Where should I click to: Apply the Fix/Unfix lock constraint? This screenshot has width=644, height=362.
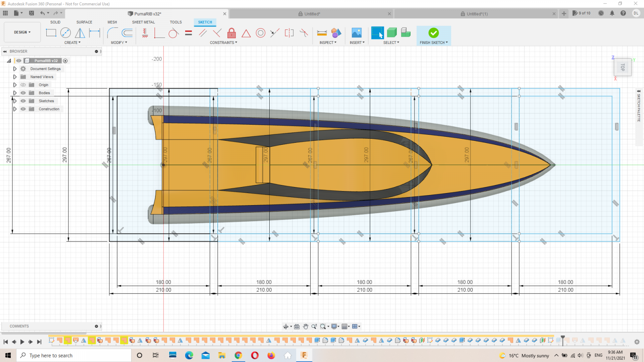click(x=231, y=33)
